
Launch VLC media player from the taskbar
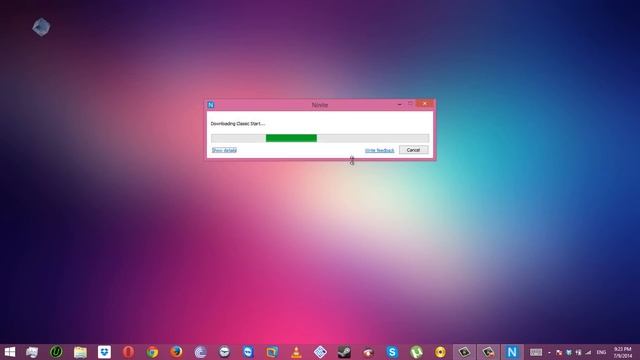pyautogui.click(x=296, y=352)
